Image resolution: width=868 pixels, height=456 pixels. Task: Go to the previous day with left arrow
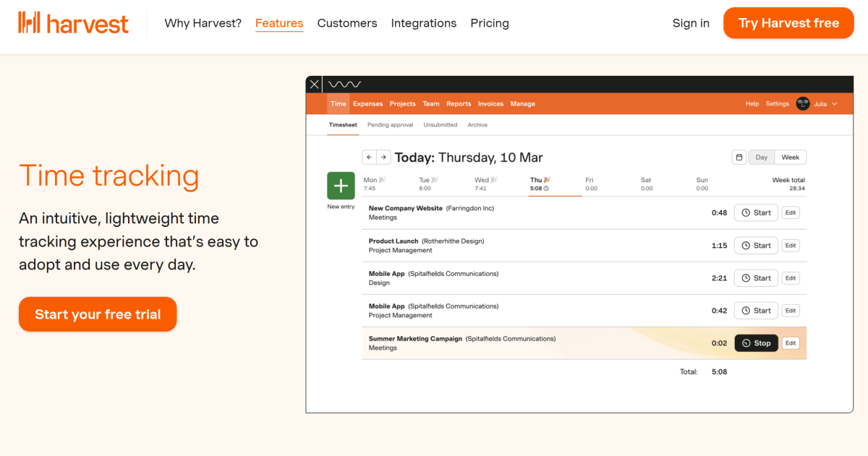coord(369,157)
